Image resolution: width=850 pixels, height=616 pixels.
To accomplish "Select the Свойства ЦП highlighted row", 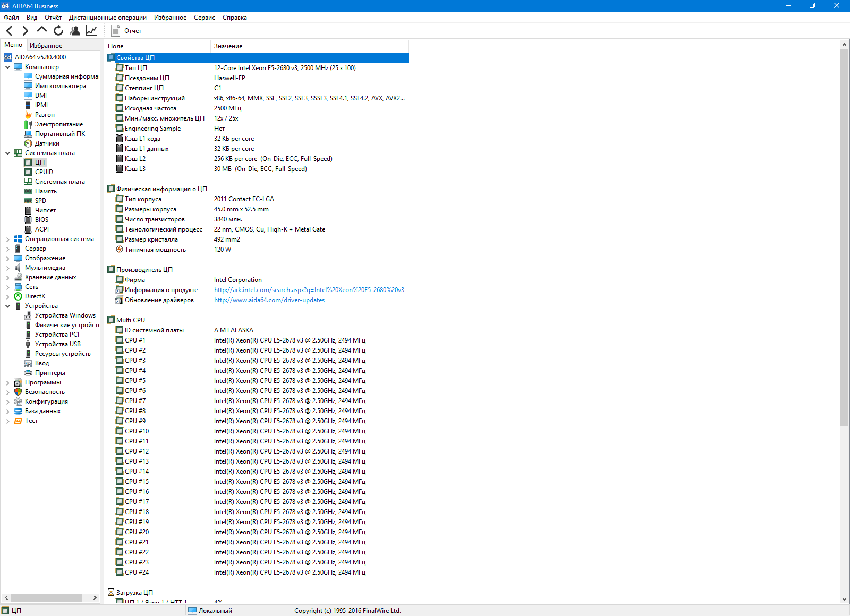I will coord(257,57).
